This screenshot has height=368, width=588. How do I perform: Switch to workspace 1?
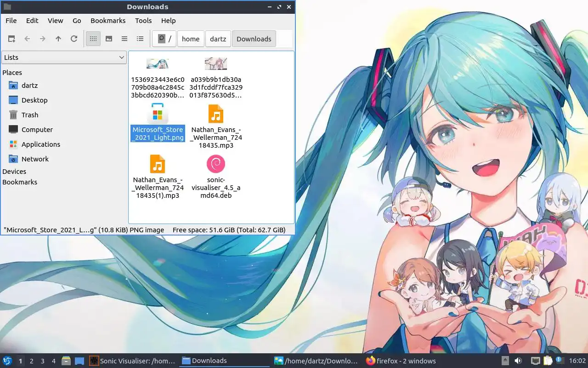pos(21,361)
